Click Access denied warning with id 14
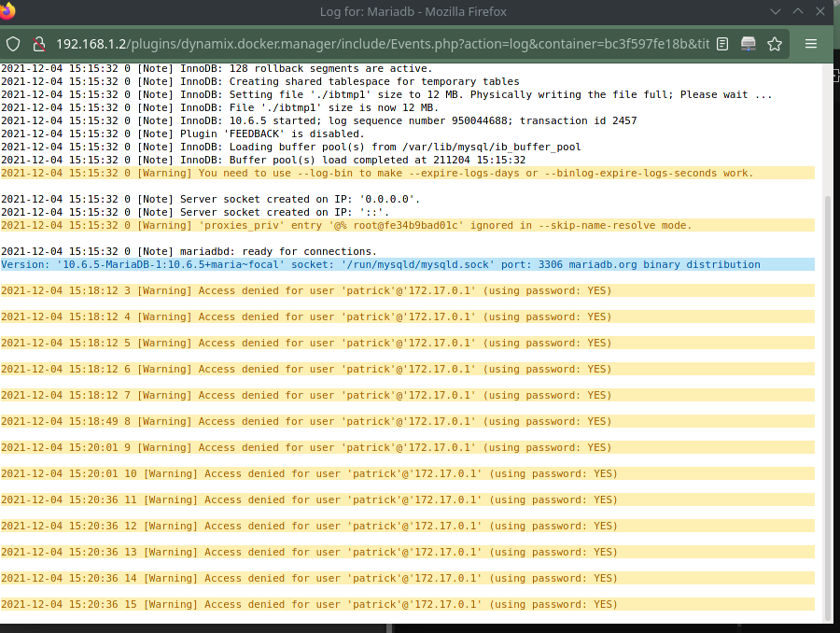The image size is (840, 633). (407, 578)
